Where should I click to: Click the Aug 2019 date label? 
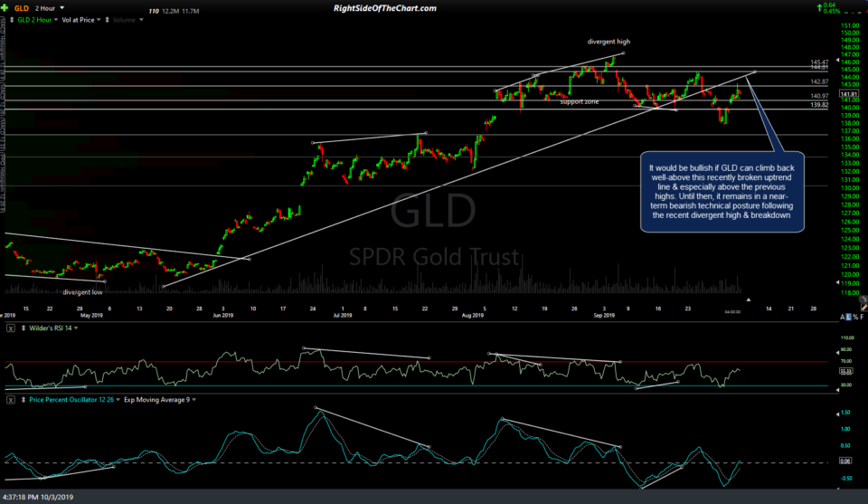(472, 316)
